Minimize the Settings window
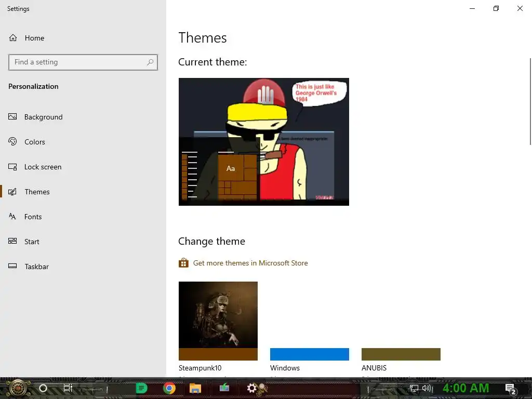This screenshot has width=532, height=399. (x=472, y=8)
